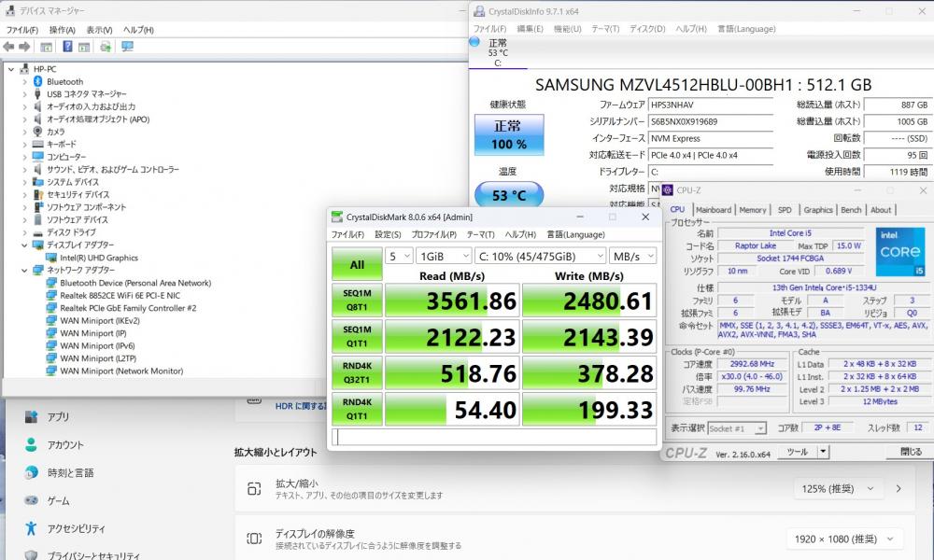This screenshot has height=560, width=934.
Task: Click the help icon in Device Manager toolbar
Action: click(68, 46)
